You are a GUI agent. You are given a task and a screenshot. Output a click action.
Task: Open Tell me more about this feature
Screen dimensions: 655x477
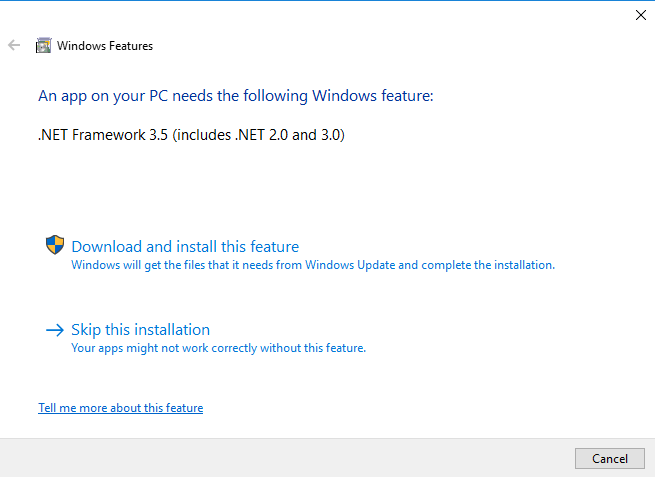(x=120, y=408)
